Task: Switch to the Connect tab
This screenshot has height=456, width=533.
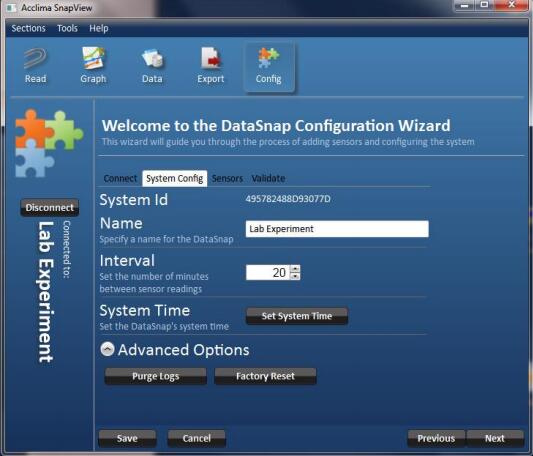Action: pos(120,178)
